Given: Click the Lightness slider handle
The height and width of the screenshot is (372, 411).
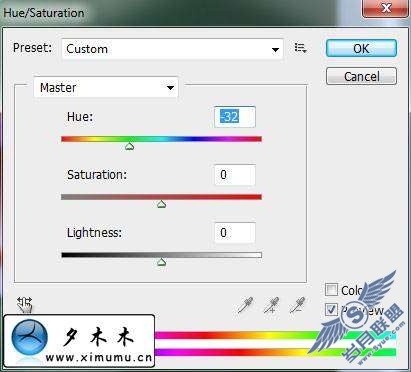Looking at the screenshot, I should [161, 262].
